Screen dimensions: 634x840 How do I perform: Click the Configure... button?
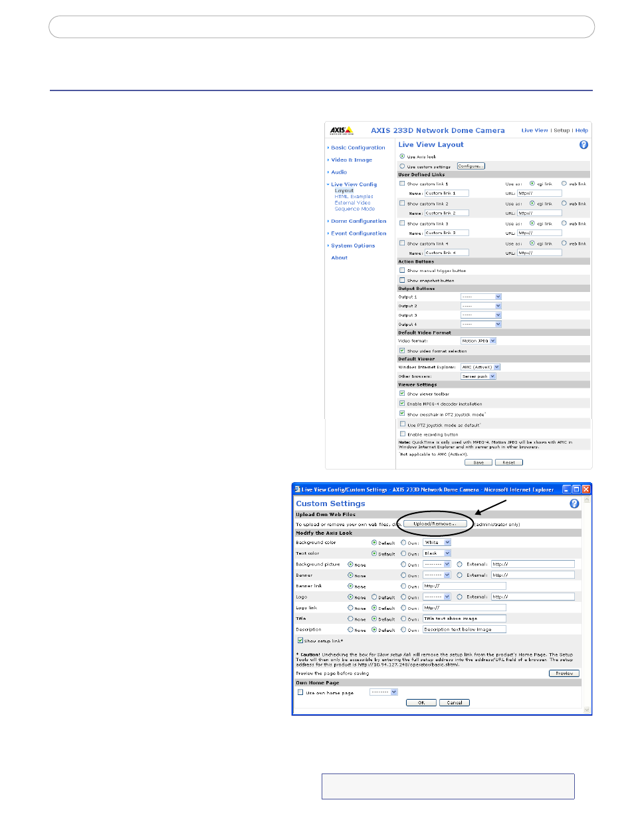point(471,166)
